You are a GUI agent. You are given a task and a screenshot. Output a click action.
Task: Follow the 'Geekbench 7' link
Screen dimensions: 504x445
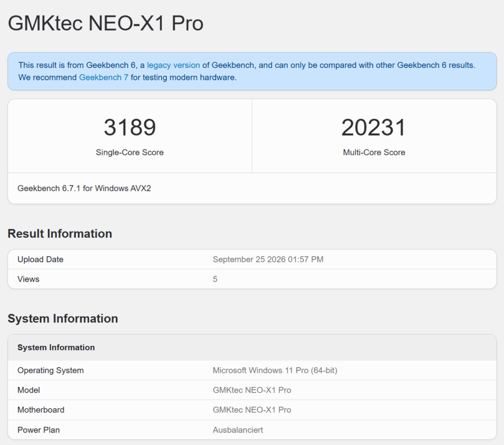point(103,77)
